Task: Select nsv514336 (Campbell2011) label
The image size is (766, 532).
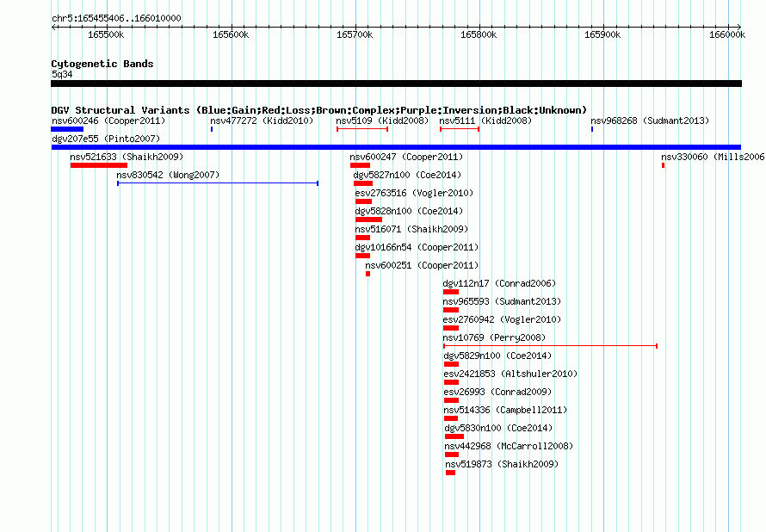Action: pyautogui.click(x=505, y=410)
